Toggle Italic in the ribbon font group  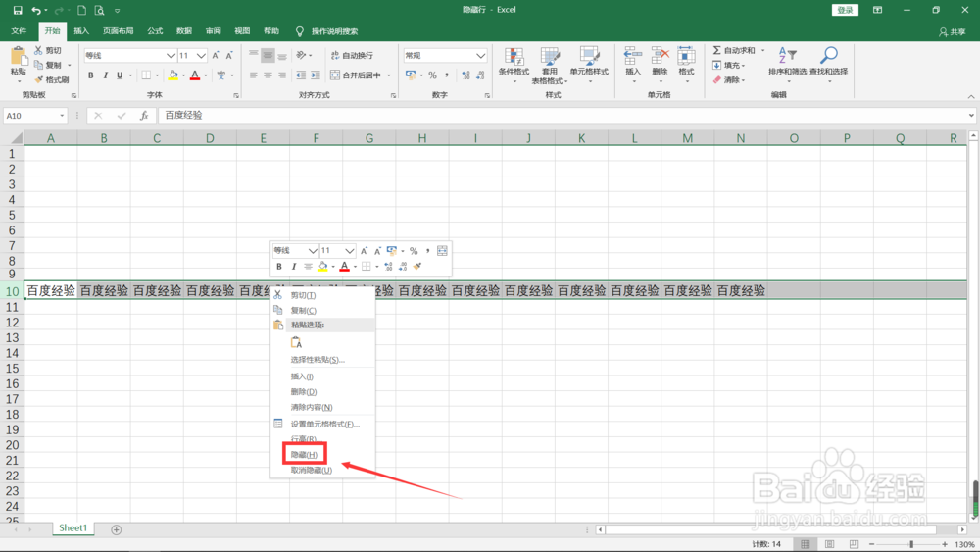coord(105,75)
